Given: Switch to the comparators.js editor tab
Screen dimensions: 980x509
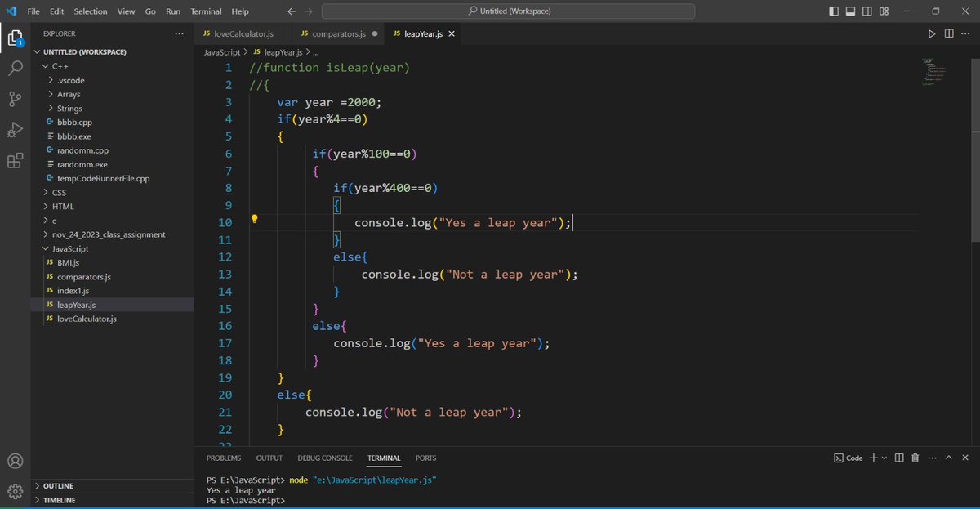Looking at the screenshot, I should click(337, 33).
